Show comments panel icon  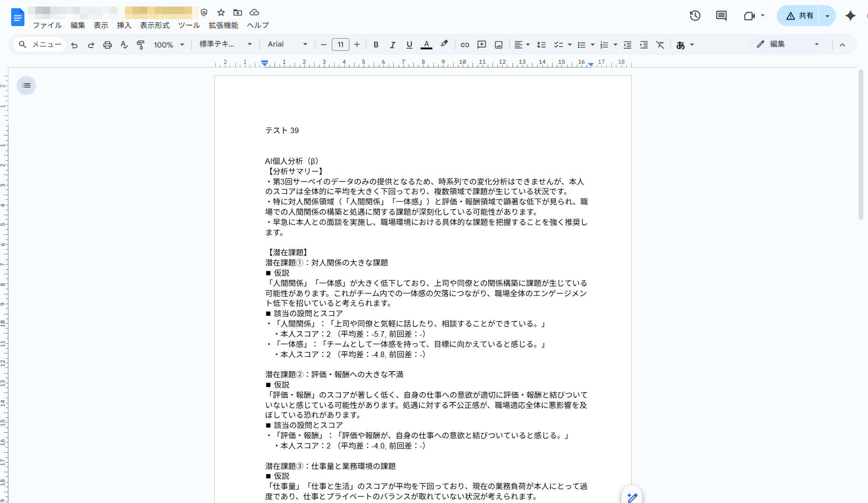(721, 16)
